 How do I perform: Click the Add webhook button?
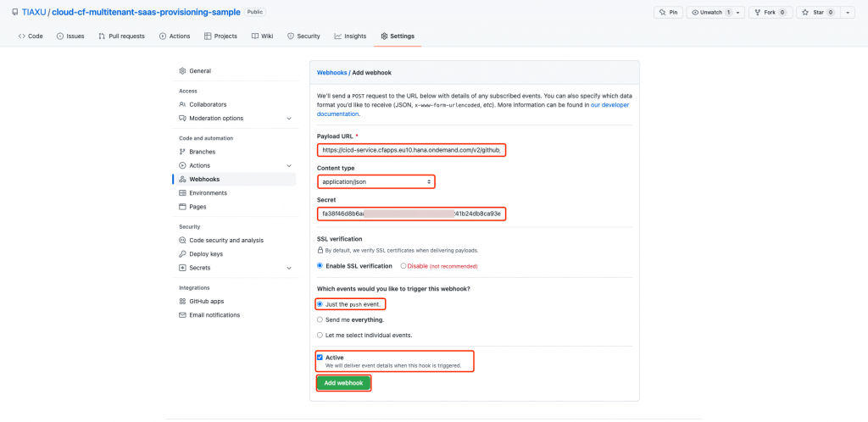[343, 383]
